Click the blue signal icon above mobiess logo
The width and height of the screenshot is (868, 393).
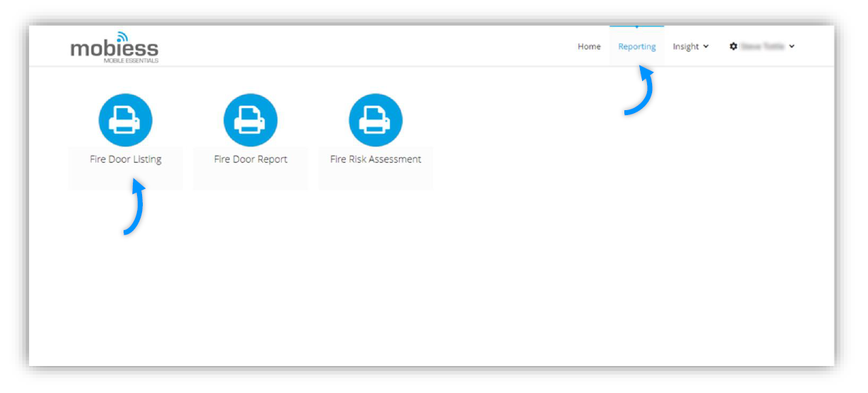(x=122, y=35)
